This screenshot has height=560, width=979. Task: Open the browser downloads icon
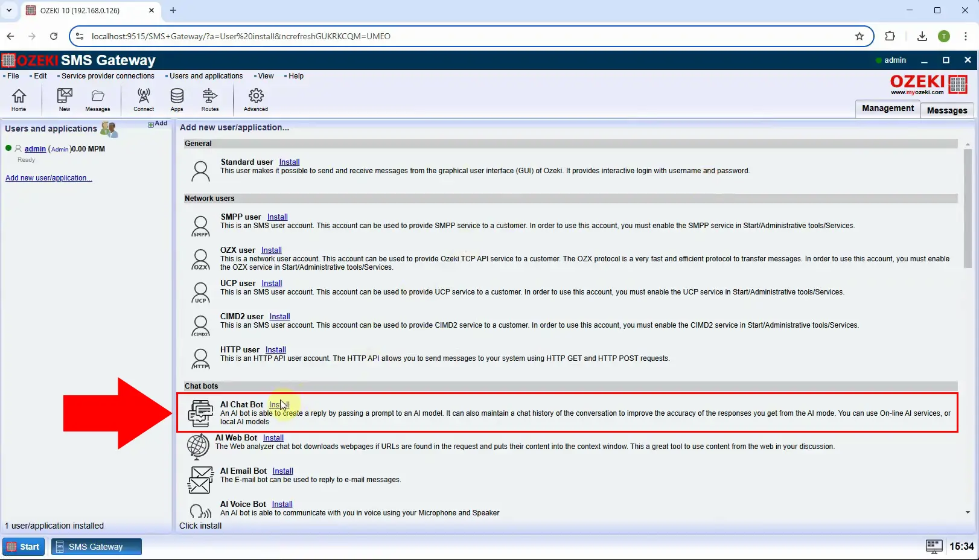922,36
